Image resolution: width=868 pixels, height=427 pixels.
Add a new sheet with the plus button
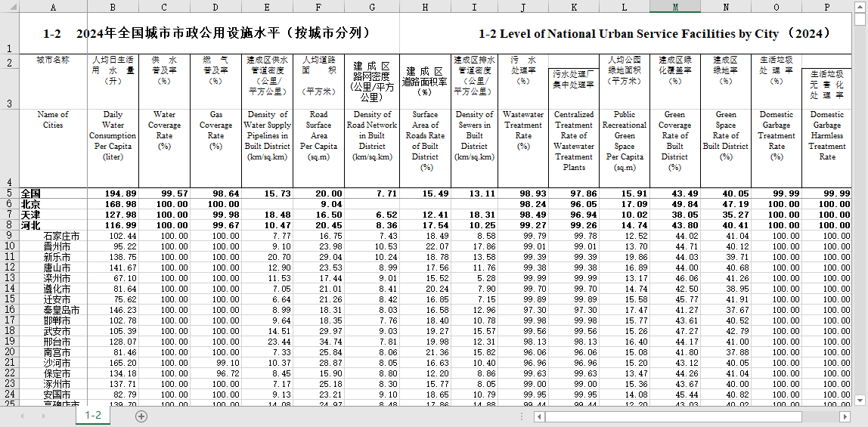pyautogui.click(x=141, y=416)
